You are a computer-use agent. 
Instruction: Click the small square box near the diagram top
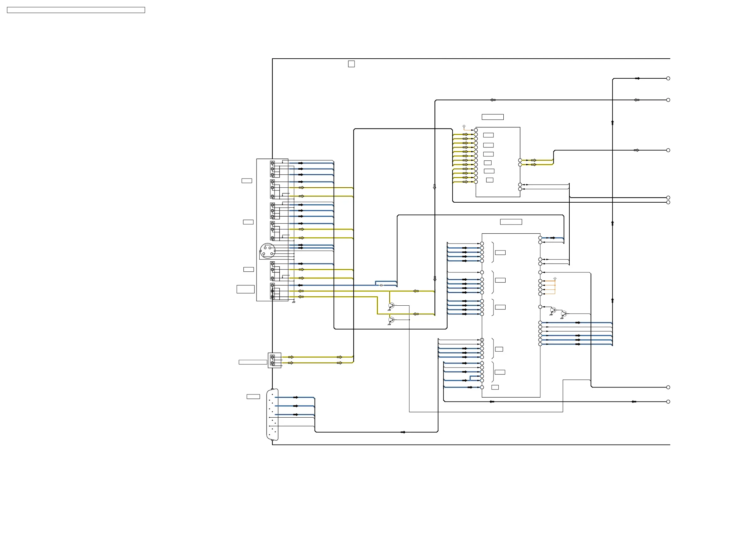[x=351, y=64]
